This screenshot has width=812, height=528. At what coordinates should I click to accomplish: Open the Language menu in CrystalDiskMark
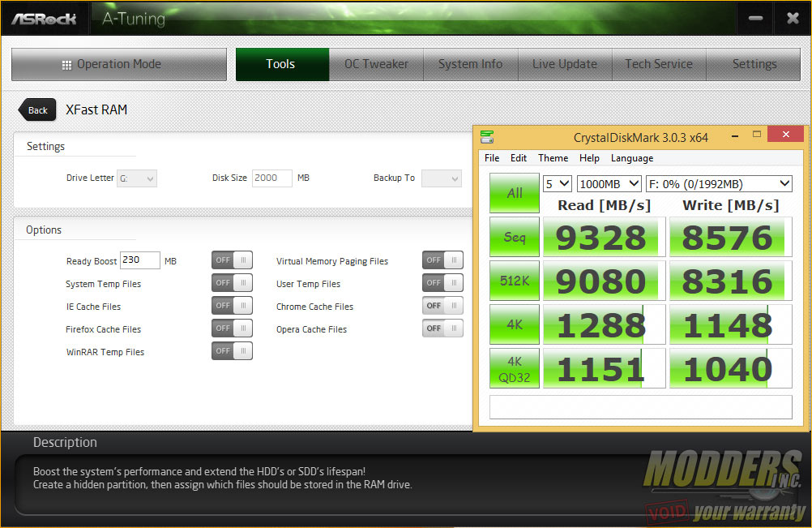[632, 158]
